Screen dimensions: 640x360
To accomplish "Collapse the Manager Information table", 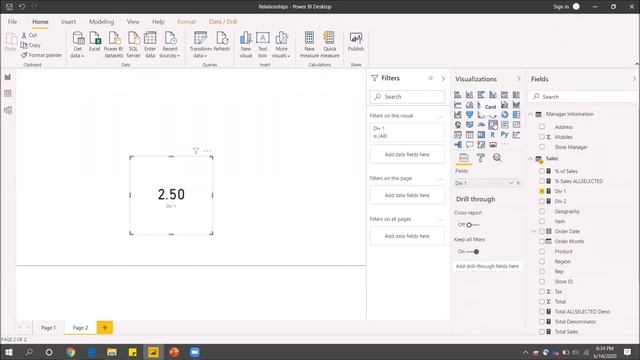I will [531, 114].
